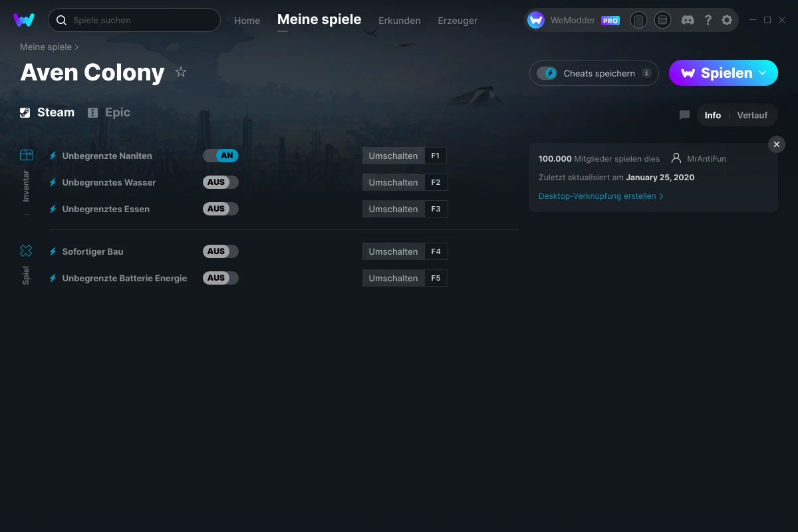Click lightning icon beside Unbegrenzte Naniten

click(53, 156)
